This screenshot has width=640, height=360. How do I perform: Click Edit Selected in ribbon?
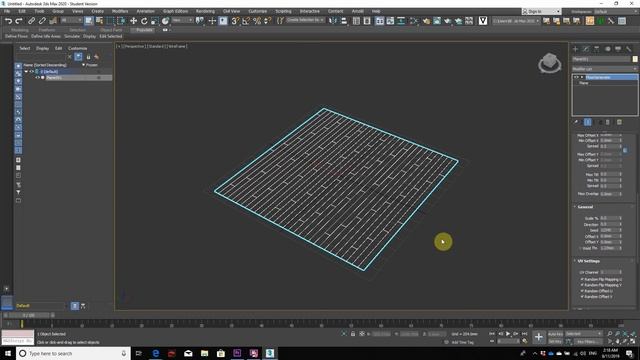coord(111,36)
